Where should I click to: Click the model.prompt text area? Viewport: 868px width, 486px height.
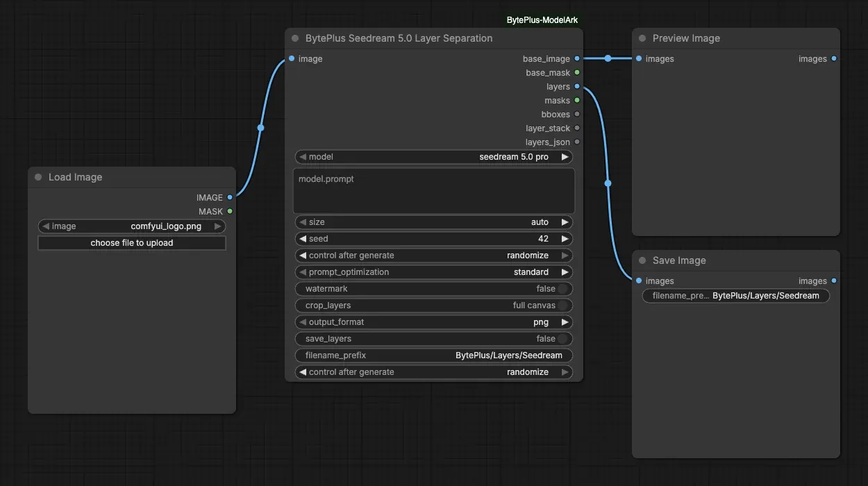tap(434, 190)
